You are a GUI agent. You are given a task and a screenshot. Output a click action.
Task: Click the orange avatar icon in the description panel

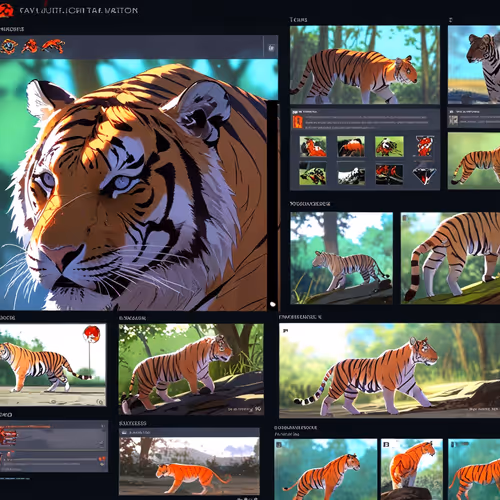[297, 122]
